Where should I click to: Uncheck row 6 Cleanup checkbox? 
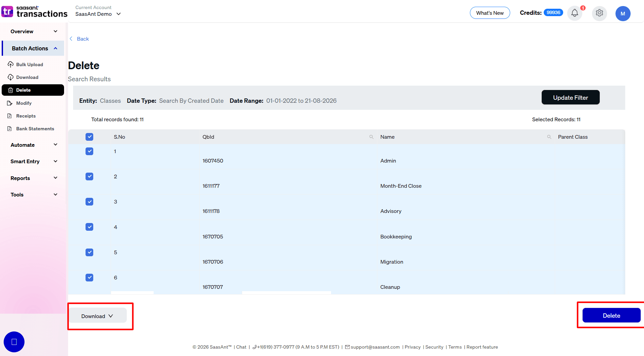click(x=89, y=277)
